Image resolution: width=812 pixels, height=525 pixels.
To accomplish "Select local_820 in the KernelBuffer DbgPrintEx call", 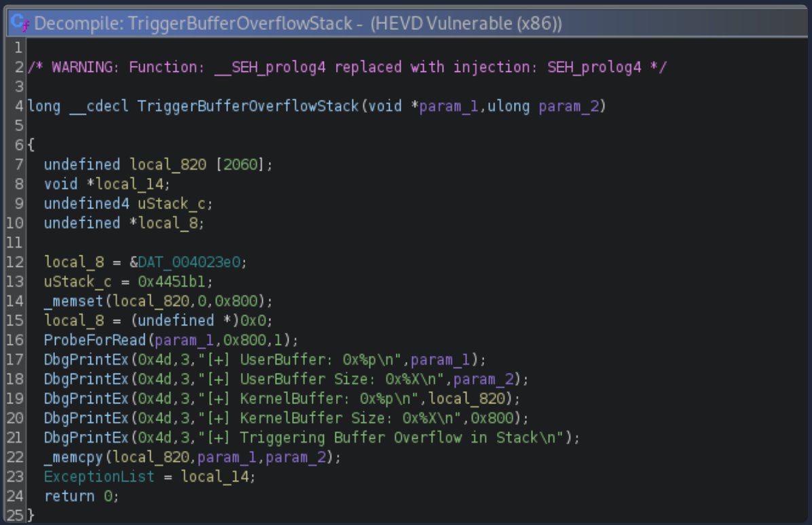I will 466,399.
